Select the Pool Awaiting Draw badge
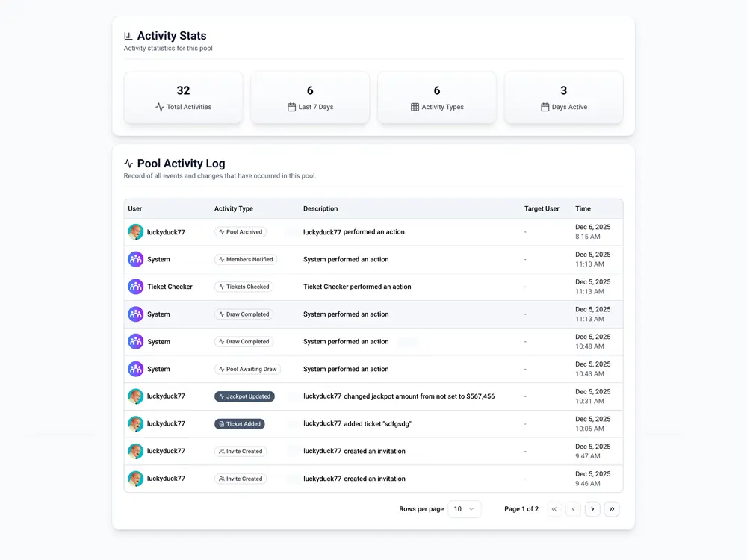Screen dimensions: 747x560 click(247, 369)
